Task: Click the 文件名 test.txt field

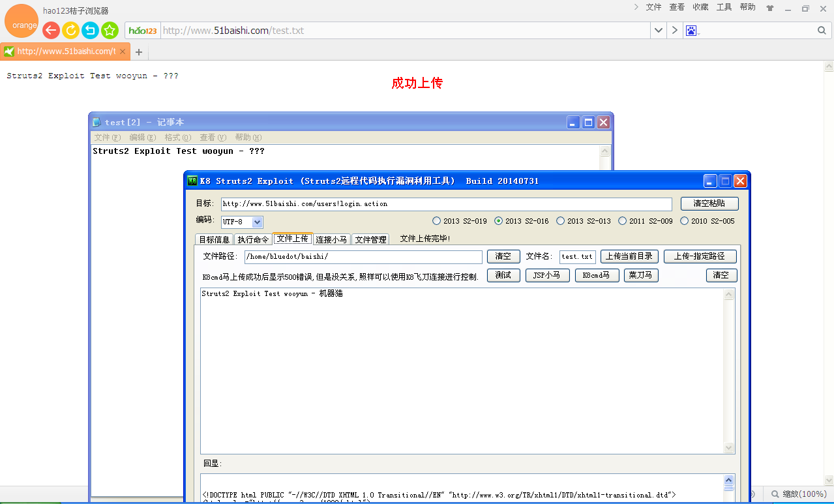Action: pos(578,257)
